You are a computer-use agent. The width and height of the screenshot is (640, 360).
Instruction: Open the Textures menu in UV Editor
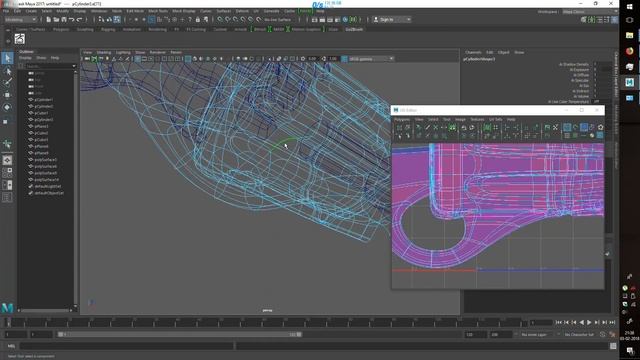[477, 119]
